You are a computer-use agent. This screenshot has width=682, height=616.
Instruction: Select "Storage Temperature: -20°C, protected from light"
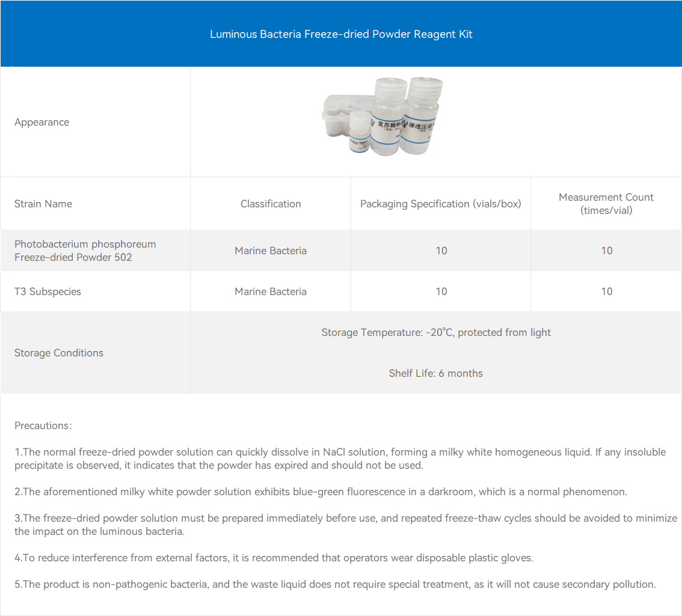tap(436, 332)
